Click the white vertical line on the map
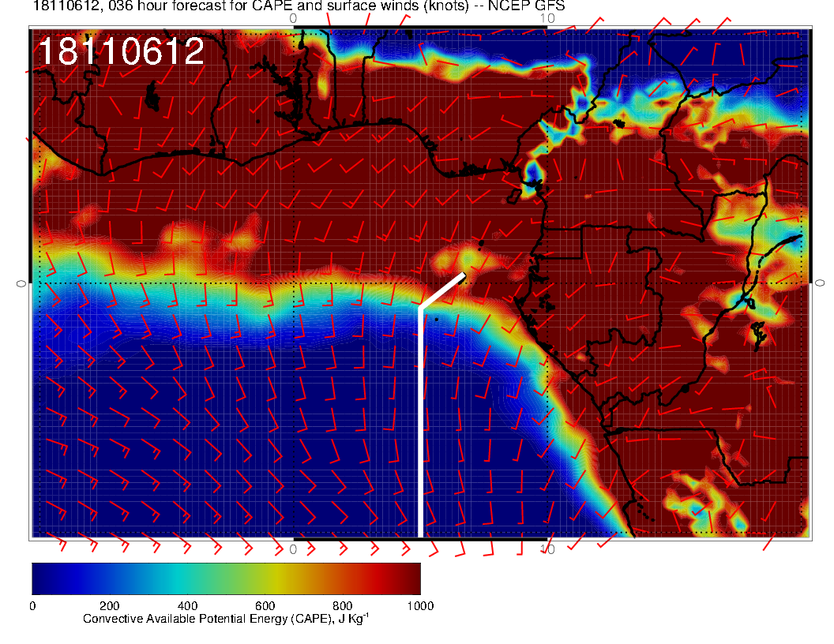The width and height of the screenshot is (834, 644). click(x=420, y=418)
